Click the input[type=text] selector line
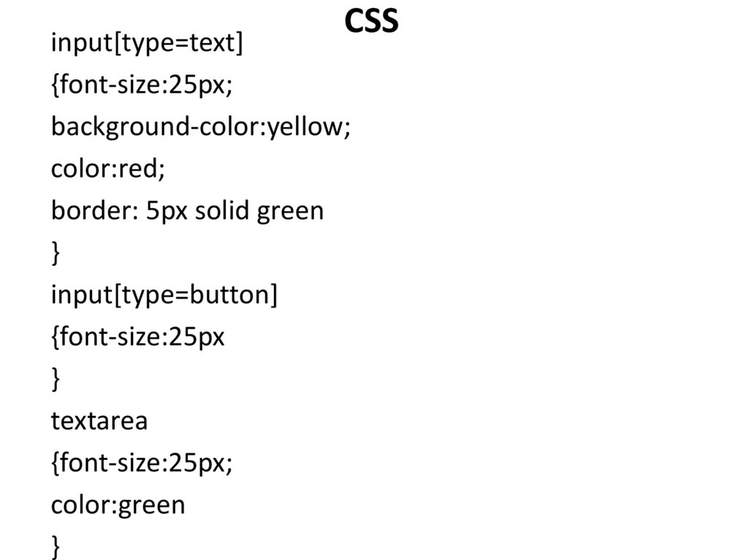Viewport: 748px width, 560px height. [x=146, y=44]
